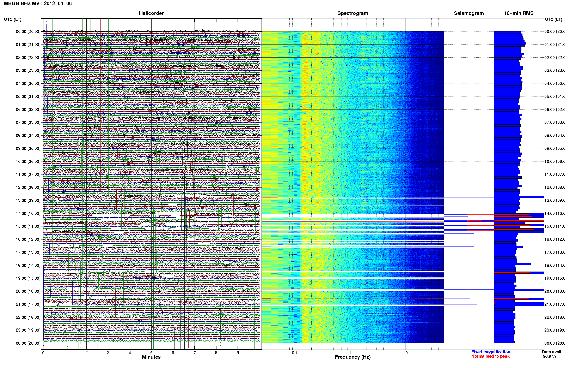Click the 6 tick on the Minutes axis

click(x=173, y=353)
